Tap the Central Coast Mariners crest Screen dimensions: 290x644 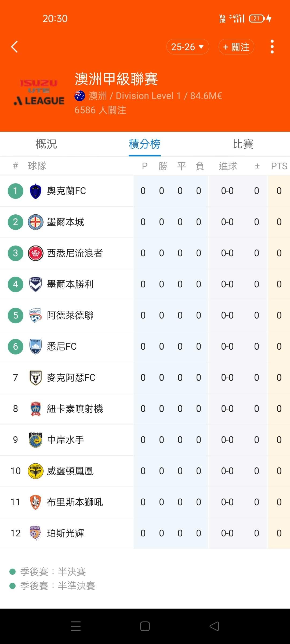pyautogui.click(x=35, y=440)
